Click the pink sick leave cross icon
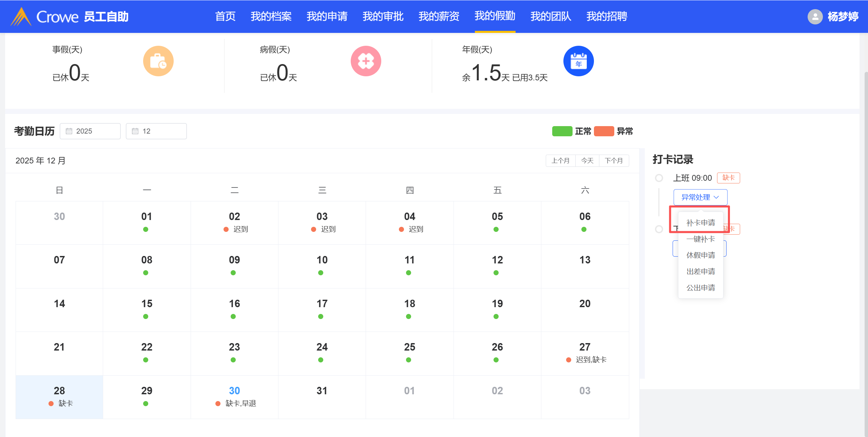Image resolution: width=868 pixels, height=437 pixels. click(x=366, y=61)
